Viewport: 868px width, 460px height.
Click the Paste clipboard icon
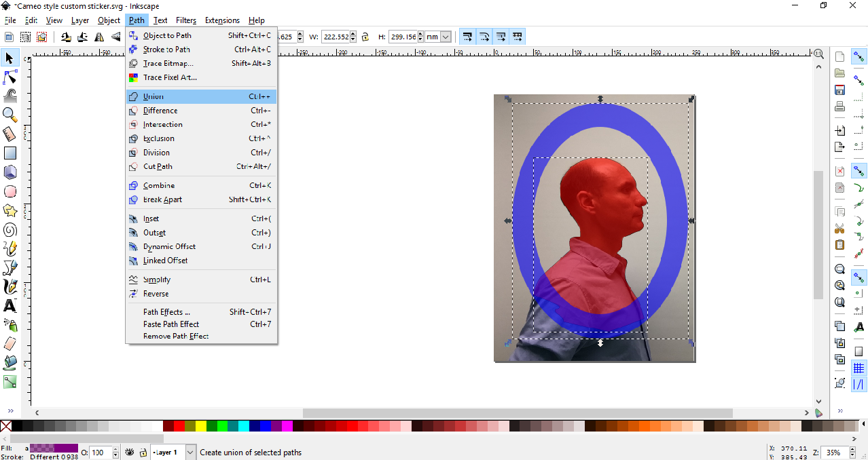pyautogui.click(x=840, y=244)
